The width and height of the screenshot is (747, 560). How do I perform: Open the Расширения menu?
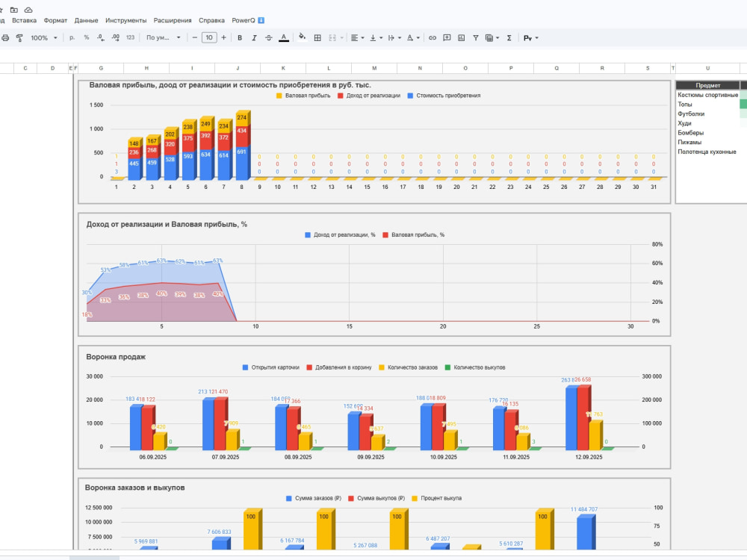[x=173, y=20]
